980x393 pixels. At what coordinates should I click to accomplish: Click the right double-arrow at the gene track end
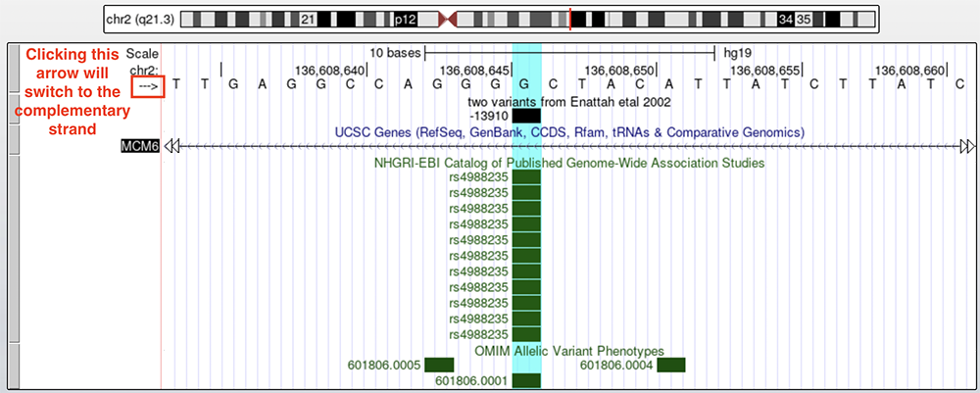[967, 146]
